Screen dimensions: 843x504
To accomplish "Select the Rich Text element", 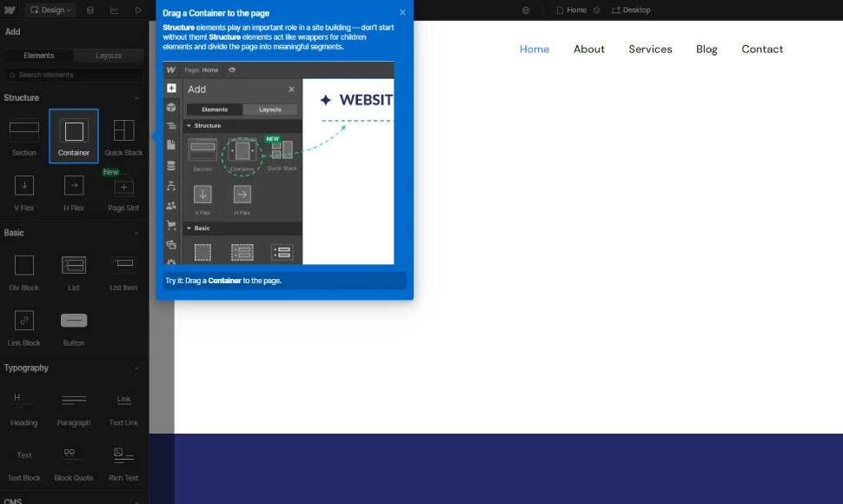I will (123, 463).
